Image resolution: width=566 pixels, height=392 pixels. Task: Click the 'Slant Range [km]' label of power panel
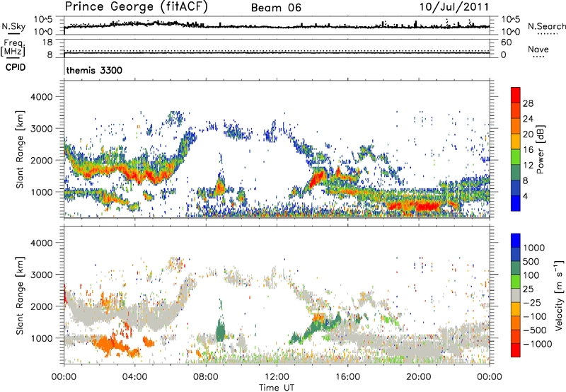[20, 149]
